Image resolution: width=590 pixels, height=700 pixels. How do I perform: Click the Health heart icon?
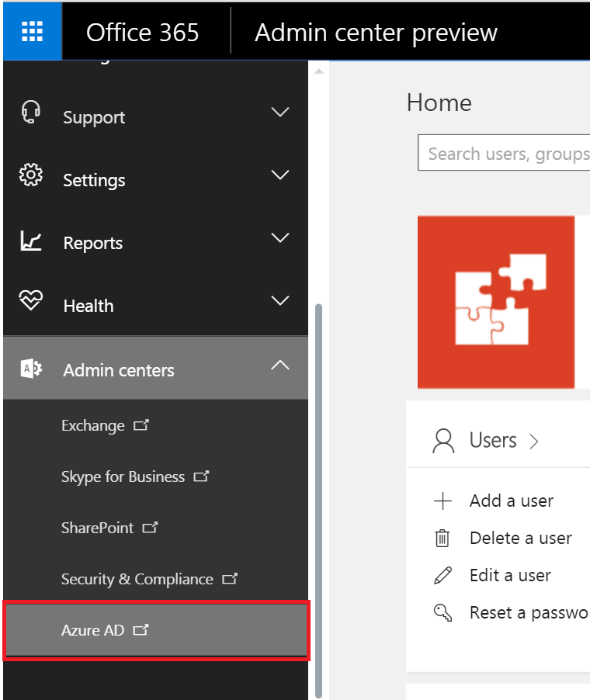(x=31, y=300)
